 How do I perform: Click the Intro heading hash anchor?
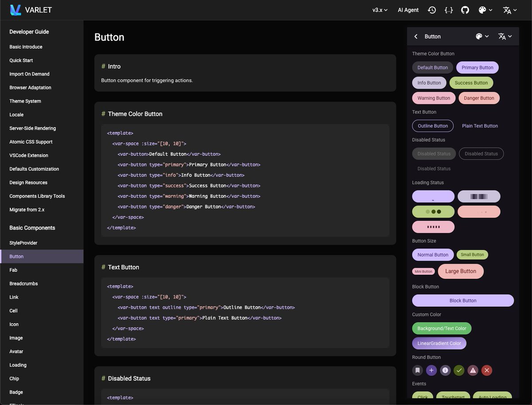103,66
